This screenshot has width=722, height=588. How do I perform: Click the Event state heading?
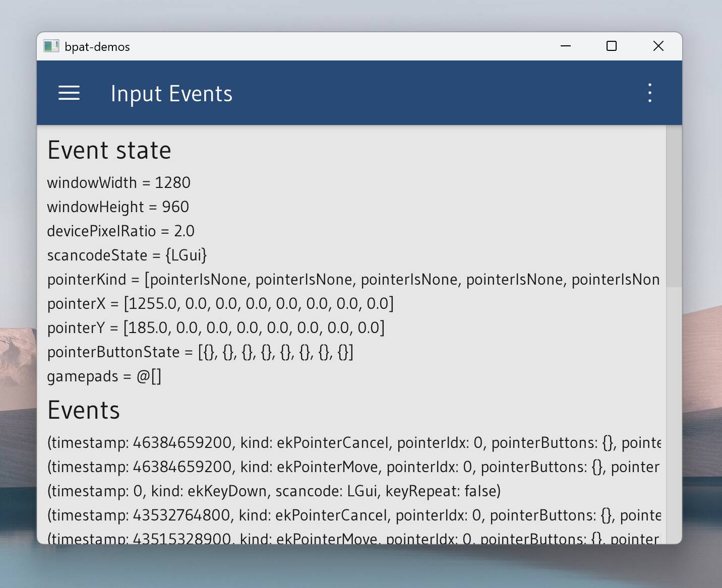[x=109, y=150]
